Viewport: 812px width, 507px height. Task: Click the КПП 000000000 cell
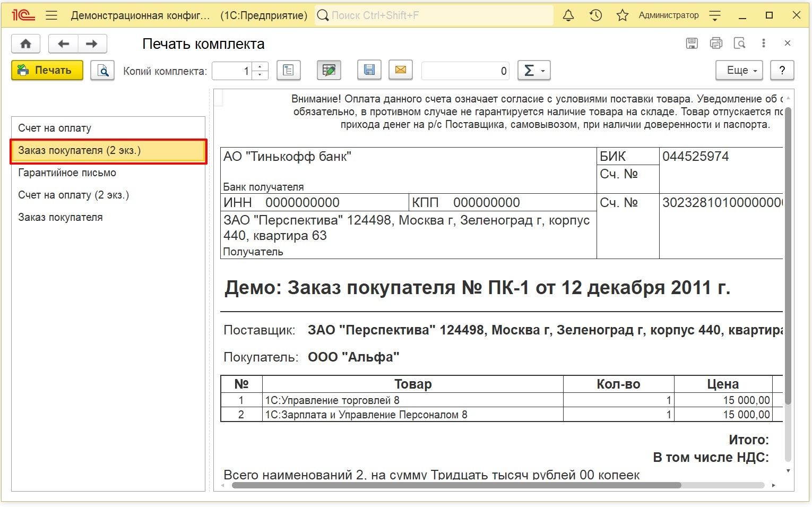click(x=502, y=202)
